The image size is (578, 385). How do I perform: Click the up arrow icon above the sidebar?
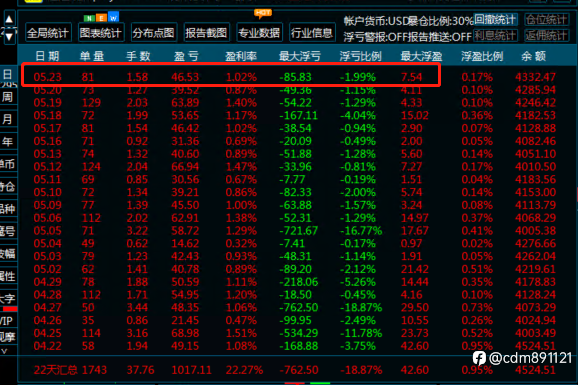[x=9, y=19]
